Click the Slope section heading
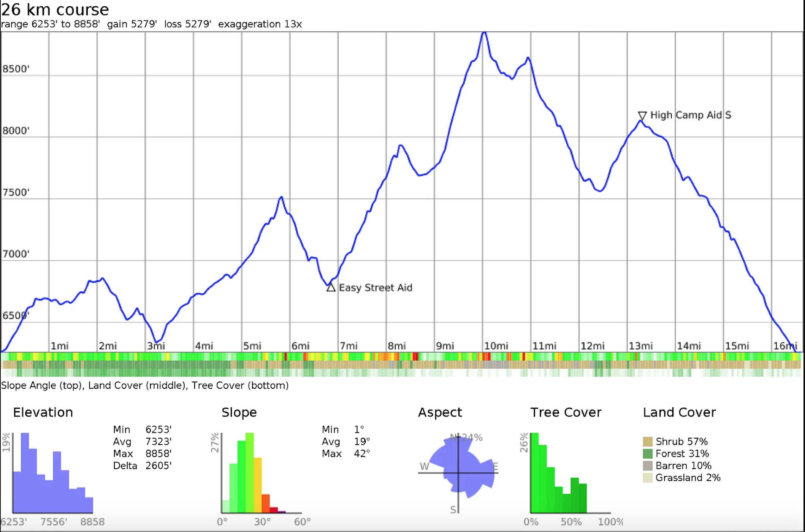This screenshot has width=805, height=532. [239, 413]
